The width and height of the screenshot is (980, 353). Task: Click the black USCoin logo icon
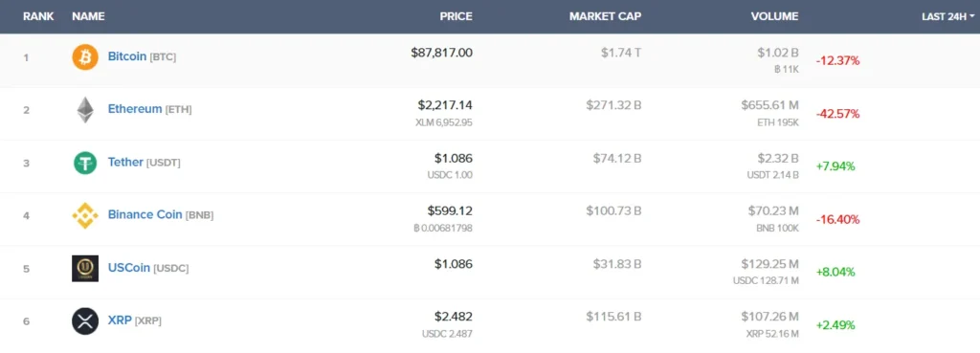click(85, 269)
